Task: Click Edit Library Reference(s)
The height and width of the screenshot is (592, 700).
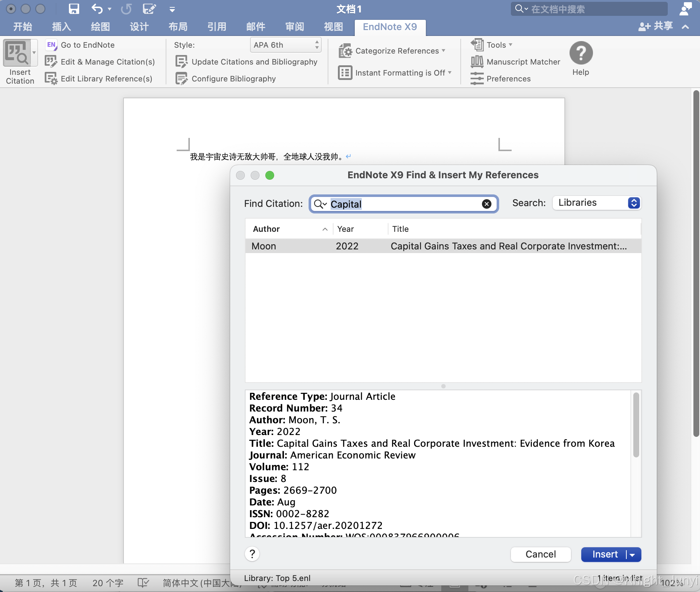Action: [99, 79]
